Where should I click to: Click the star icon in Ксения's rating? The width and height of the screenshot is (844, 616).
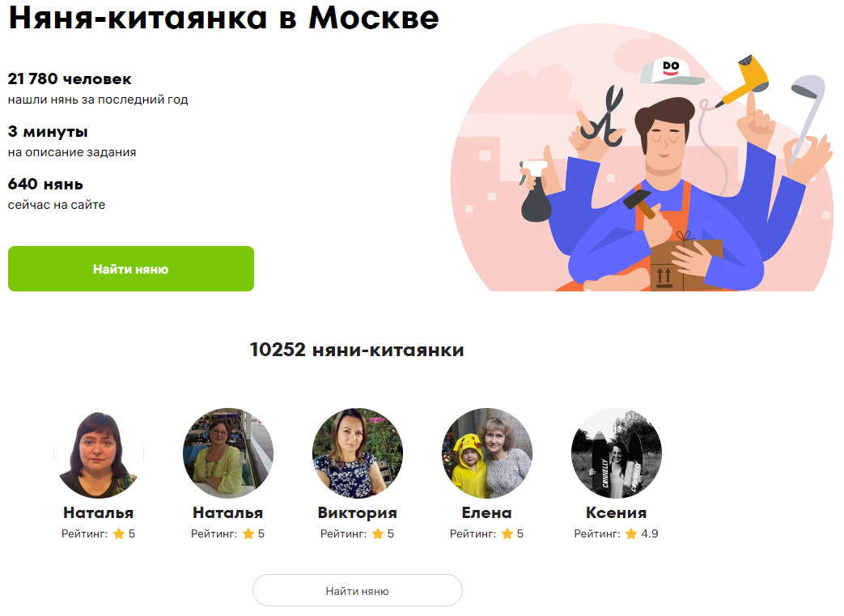click(631, 533)
